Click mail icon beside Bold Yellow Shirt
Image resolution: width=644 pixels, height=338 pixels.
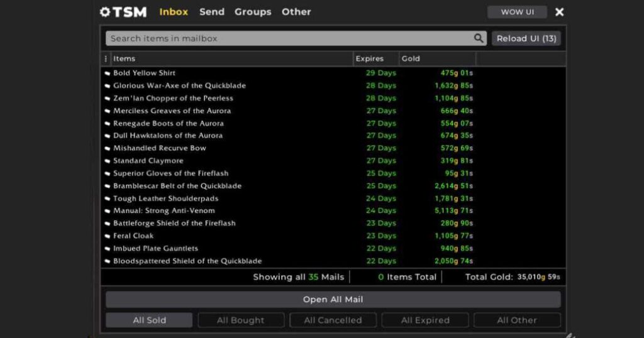(x=108, y=74)
